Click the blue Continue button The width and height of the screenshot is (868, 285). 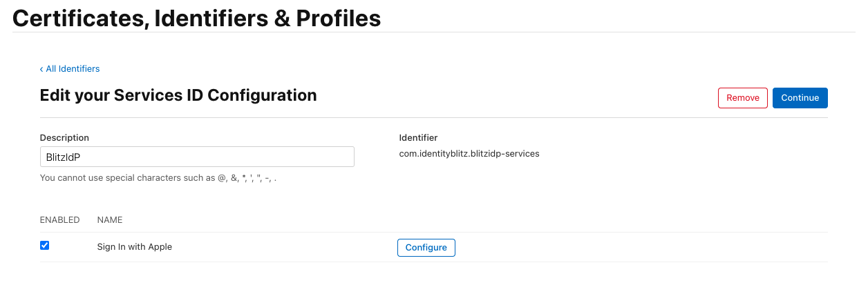coord(800,98)
